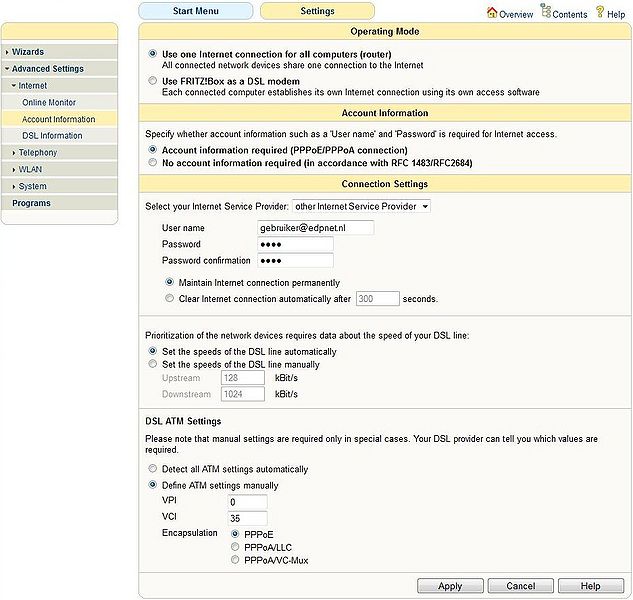The image size is (633, 600).
Task: Open DSL Information page
Action: coord(59,136)
